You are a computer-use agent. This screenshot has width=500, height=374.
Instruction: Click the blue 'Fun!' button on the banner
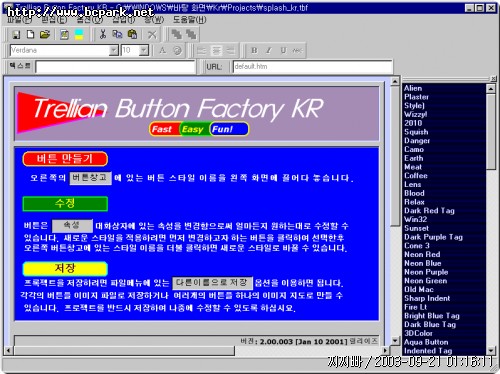coord(229,129)
